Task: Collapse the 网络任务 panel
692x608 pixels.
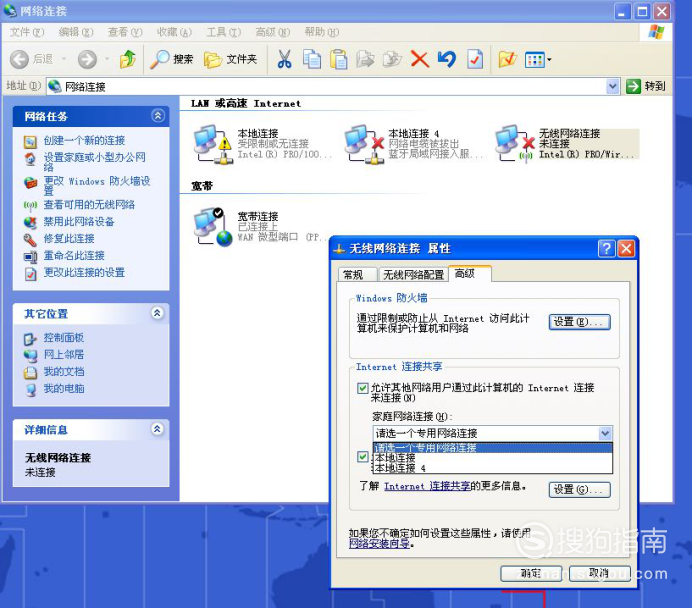Action: click(x=158, y=116)
